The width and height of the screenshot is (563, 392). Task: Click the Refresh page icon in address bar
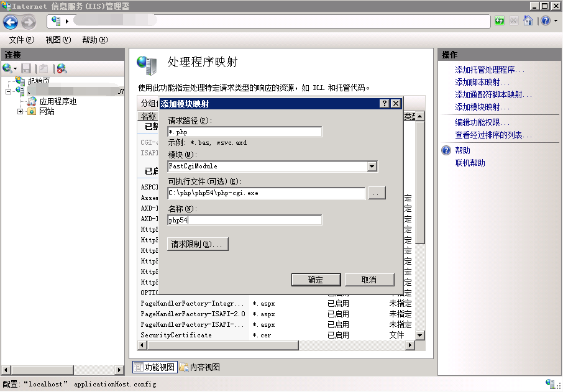point(500,21)
